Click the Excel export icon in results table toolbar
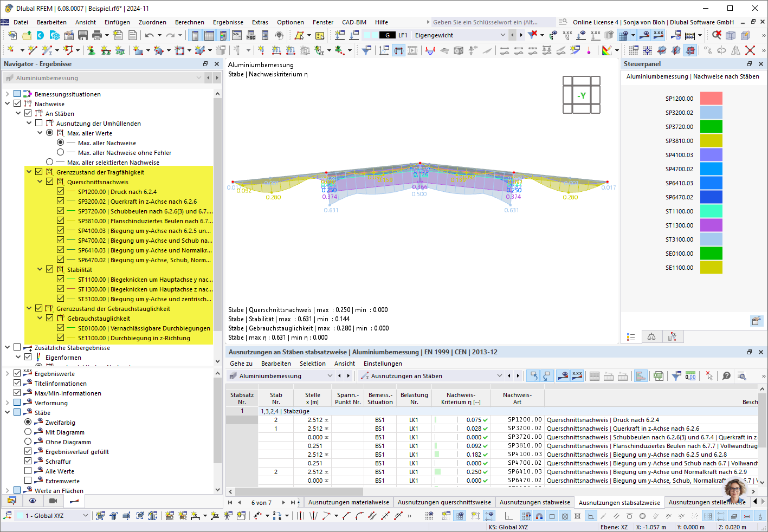 click(659, 376)
